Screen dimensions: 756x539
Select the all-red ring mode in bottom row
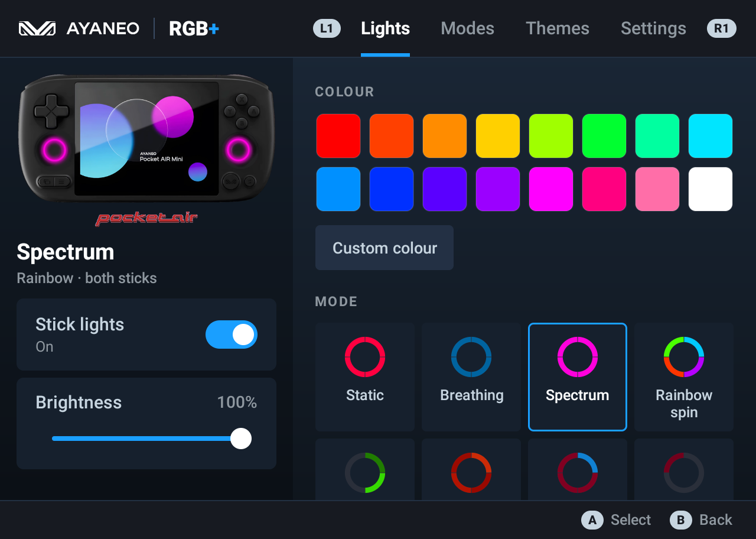pos(471,470)
